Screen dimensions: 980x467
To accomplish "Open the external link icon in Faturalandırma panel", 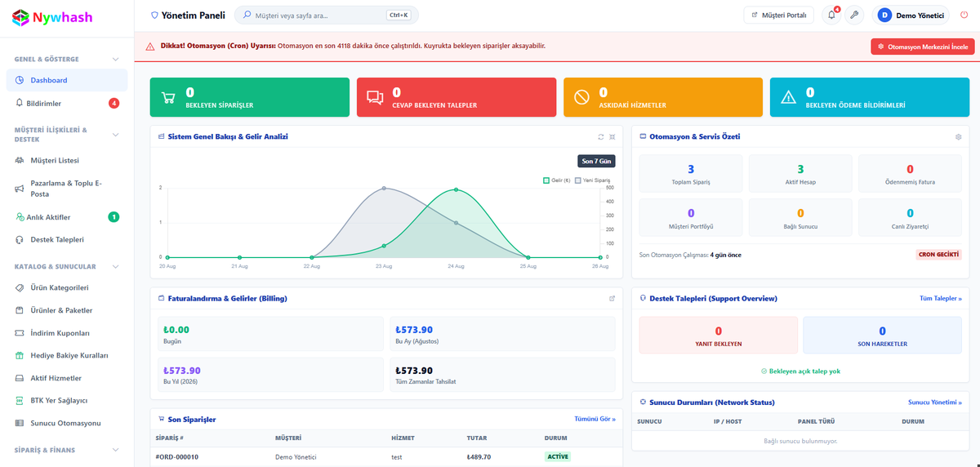I will (x=612, y=298).
